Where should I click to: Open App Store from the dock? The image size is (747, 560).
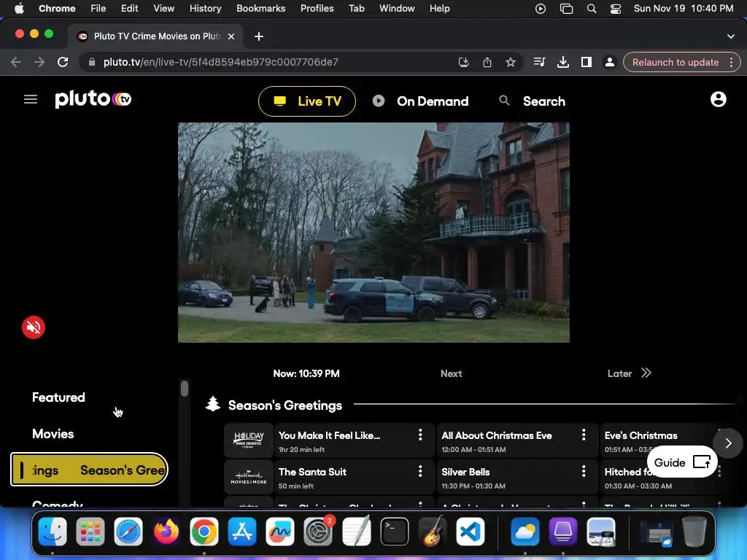point(242,531)
